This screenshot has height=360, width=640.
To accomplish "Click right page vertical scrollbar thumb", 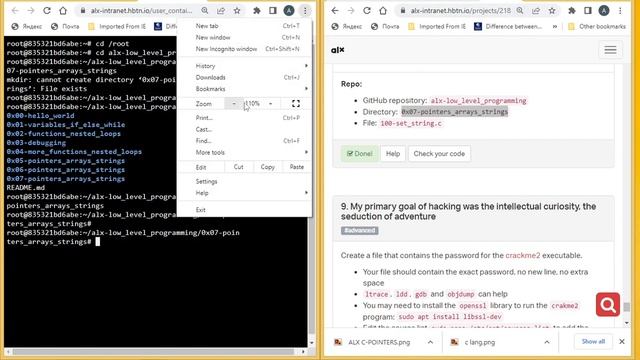I will pos(627,307).
